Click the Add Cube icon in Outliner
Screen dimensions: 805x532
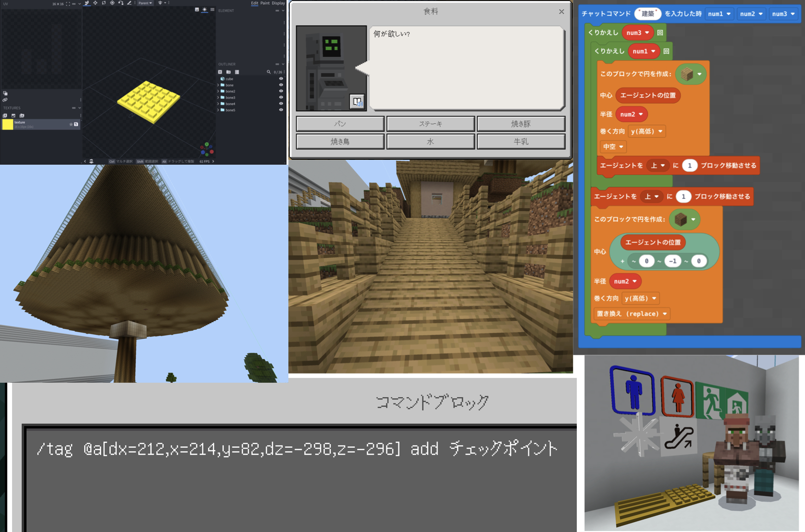click(220, 72)
